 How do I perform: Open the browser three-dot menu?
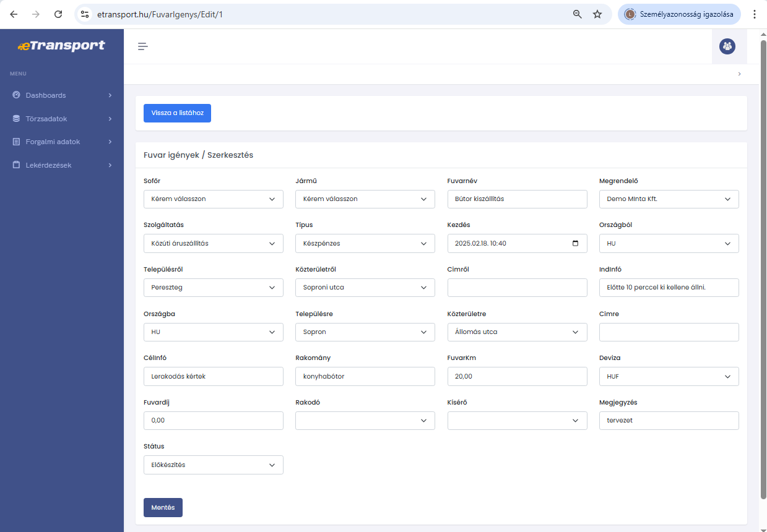tap(754, 14)
